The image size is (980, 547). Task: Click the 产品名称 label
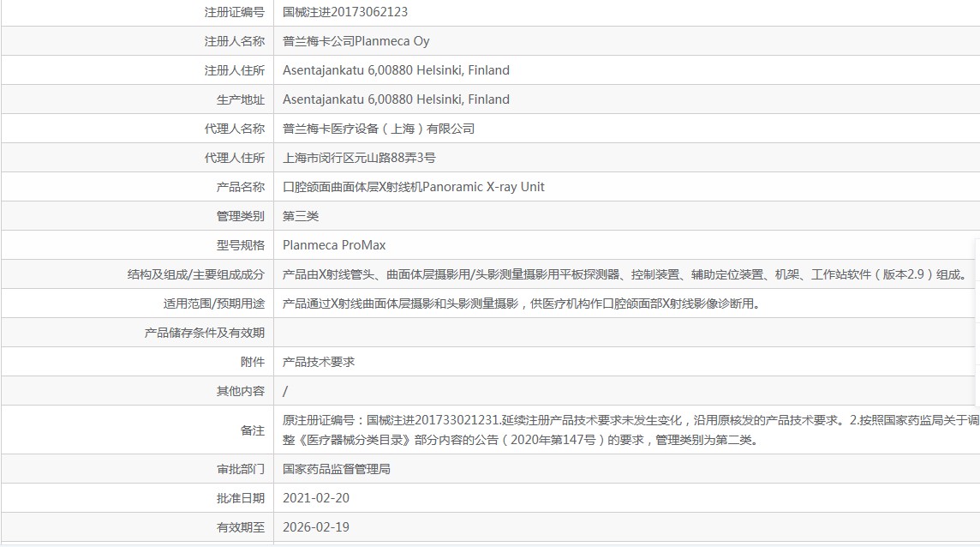[241, 187]
